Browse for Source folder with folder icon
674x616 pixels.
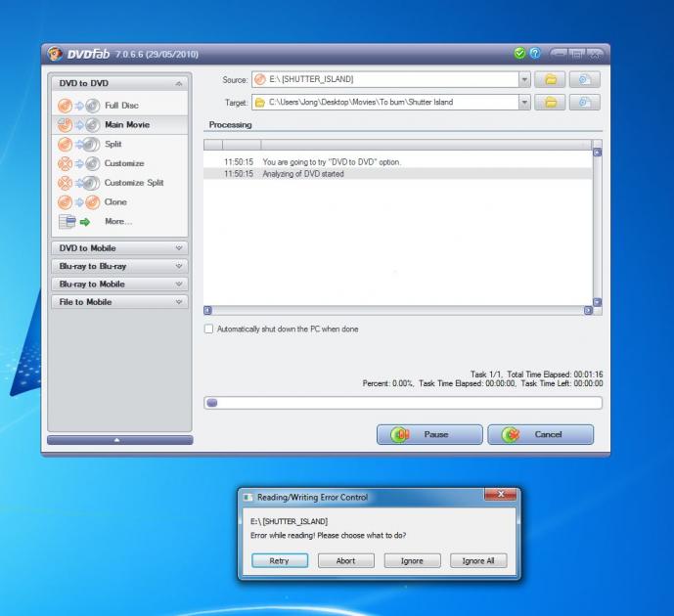point(550,79)
